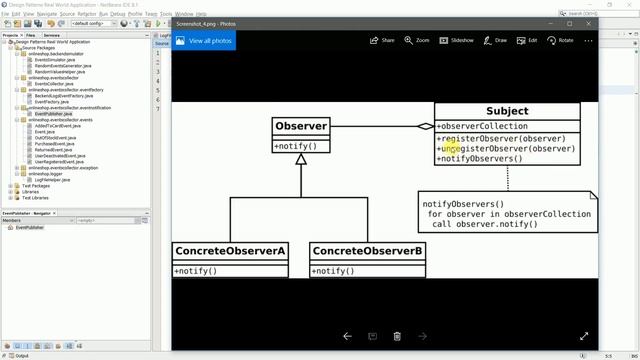
Task: Open View menu in NetBeans
Action: pyautogui.click(x=29, y=14)
